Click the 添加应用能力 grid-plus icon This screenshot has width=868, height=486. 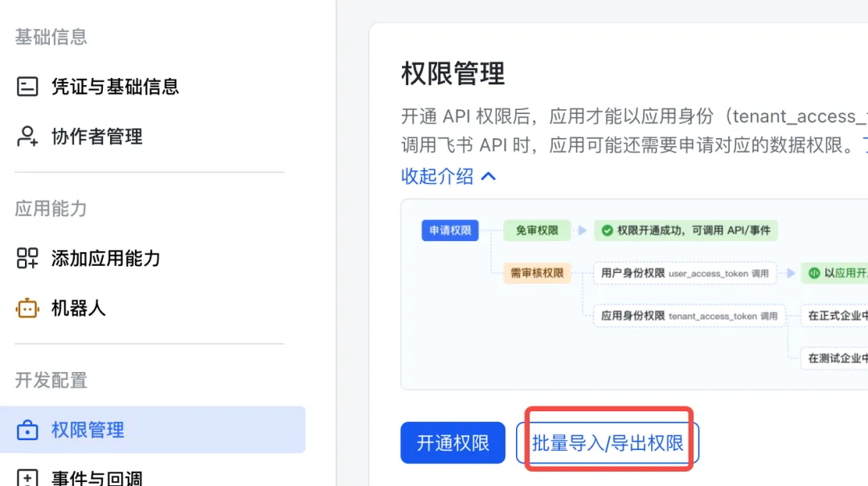tap(27, 258)
